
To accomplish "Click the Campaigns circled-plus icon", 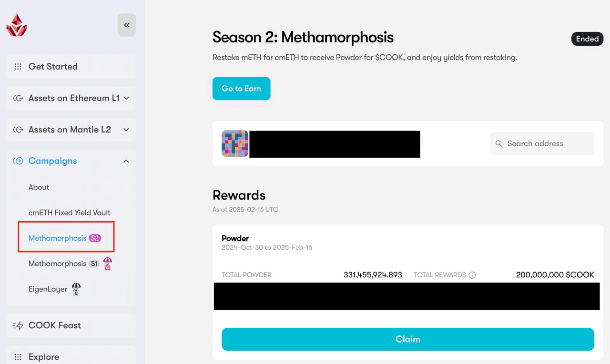I will pyautogui.click(x=18, y=161).
